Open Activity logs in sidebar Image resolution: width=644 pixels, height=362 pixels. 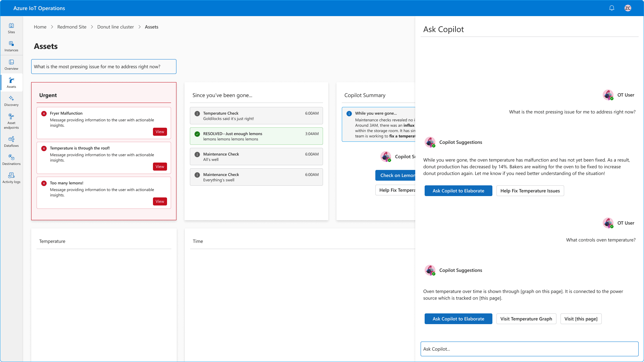point(11,178)
